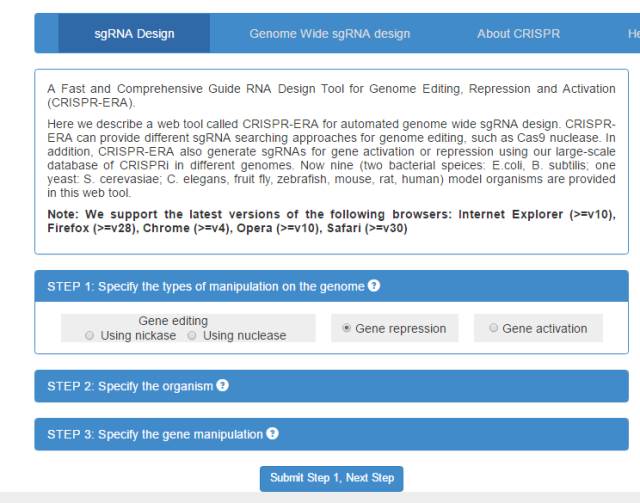
Task: Open the Genome Wide sgRNA design tab
Action: [330, 33]
